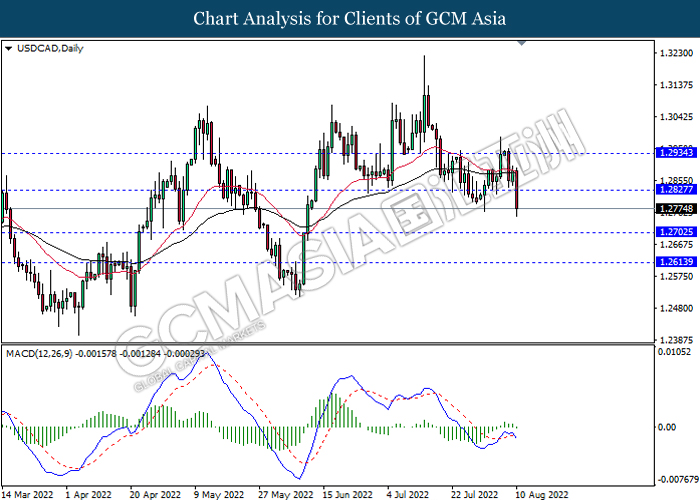This screenshot has width=700, height=500.
Task: Click the 1.24800 price axis value
Action: click(x=676, y=308)
